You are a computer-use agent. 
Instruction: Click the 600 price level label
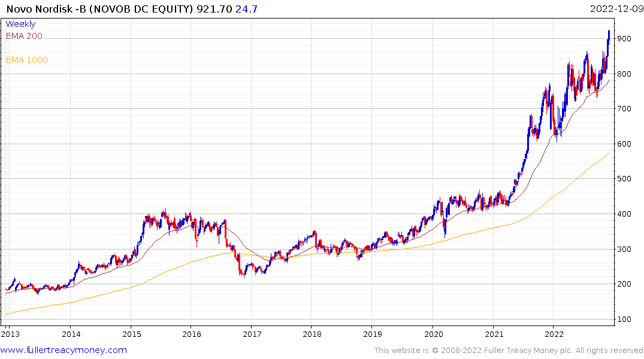(624, 144)
